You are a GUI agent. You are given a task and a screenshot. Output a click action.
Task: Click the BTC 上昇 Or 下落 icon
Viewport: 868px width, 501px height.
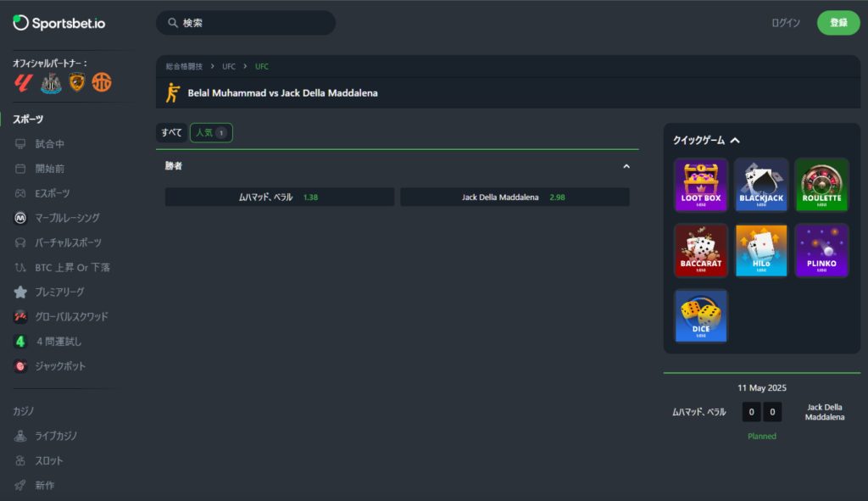20,267
